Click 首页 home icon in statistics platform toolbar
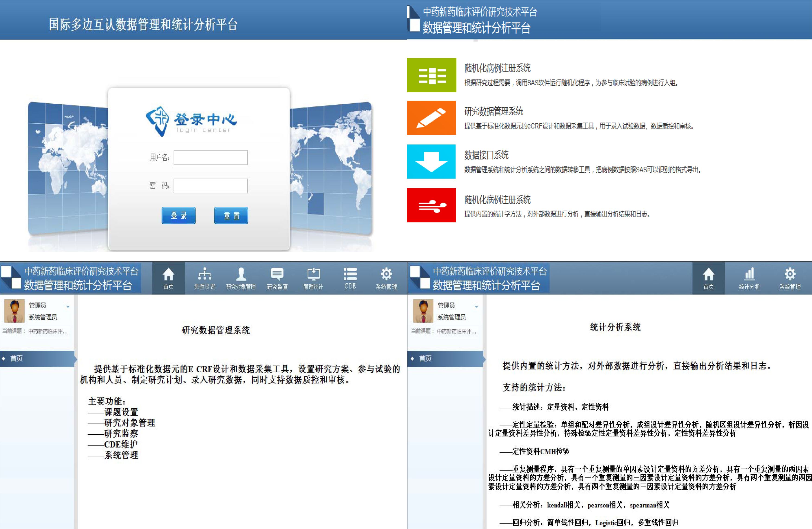Image resolution: width=812 pixels, height=529 pixels. click(x=709, y=278)
